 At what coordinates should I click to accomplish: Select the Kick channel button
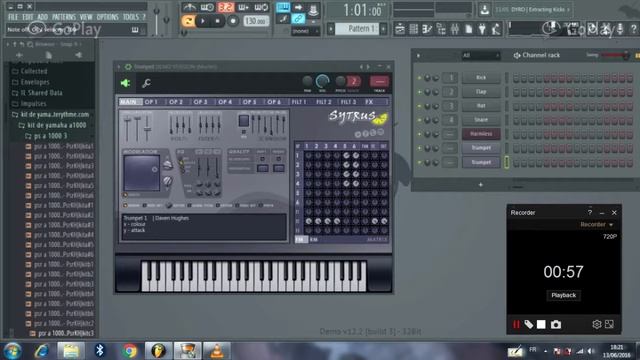point(481,78)
